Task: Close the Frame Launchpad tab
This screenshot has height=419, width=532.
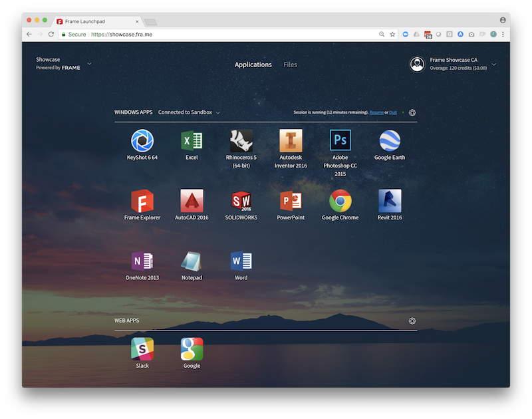Action: point(137,21)
